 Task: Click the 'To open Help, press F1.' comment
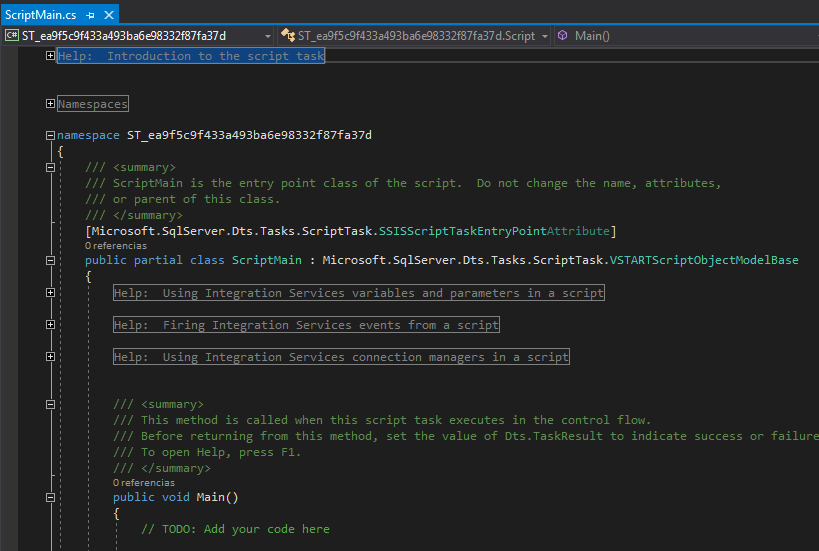click(207, 452)
